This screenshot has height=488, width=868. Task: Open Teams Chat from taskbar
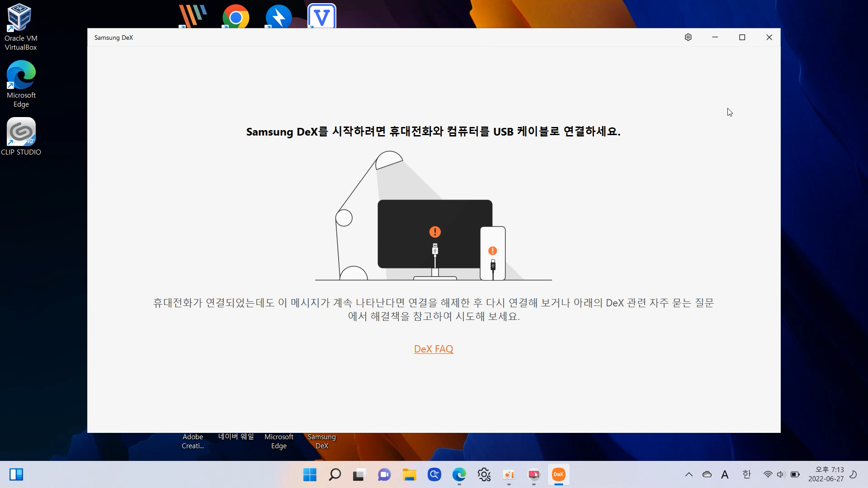pyautogui.click(x=384, y=474)
